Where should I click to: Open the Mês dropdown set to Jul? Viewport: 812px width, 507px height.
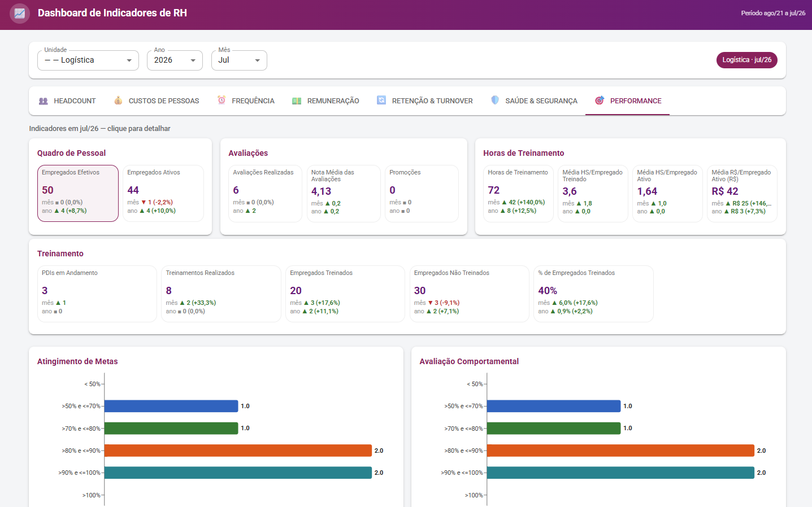pyautogui.click(x=239, y=60)
